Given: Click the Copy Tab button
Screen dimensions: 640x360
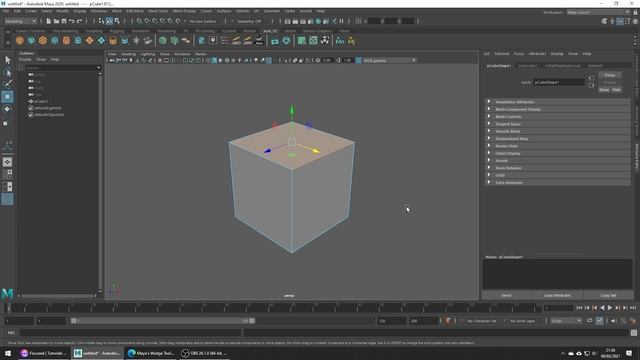Looking at the screenshot, I should click(608, 295).
